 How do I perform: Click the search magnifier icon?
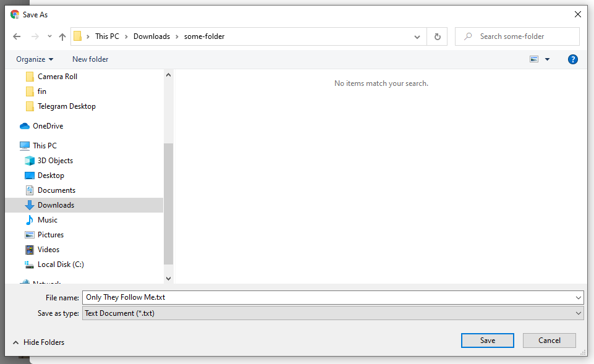tap(469, 36)
